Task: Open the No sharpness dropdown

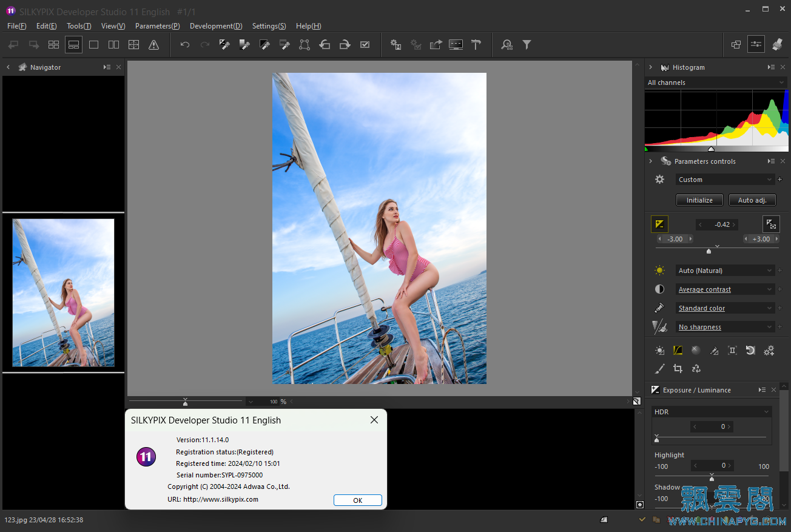Action: [725, 327]
